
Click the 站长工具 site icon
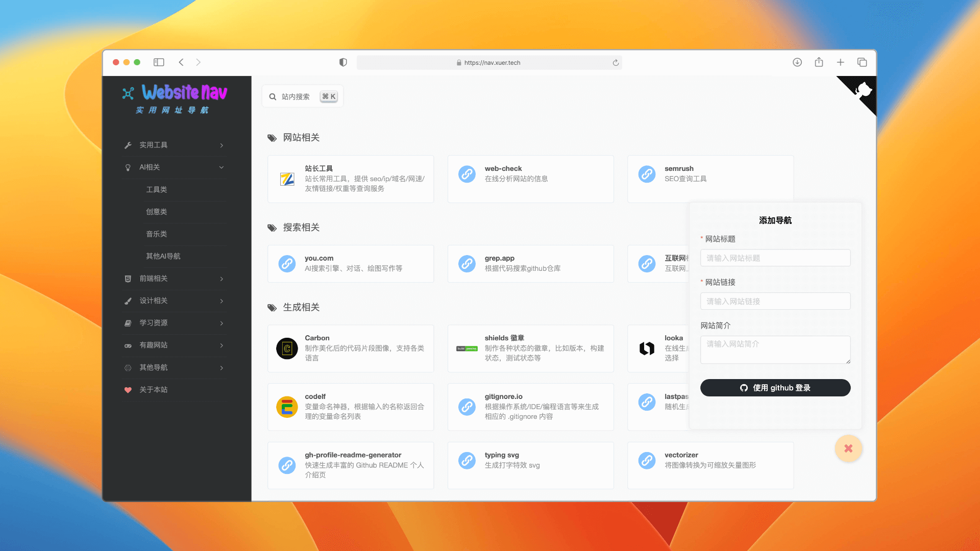point(287,179)
